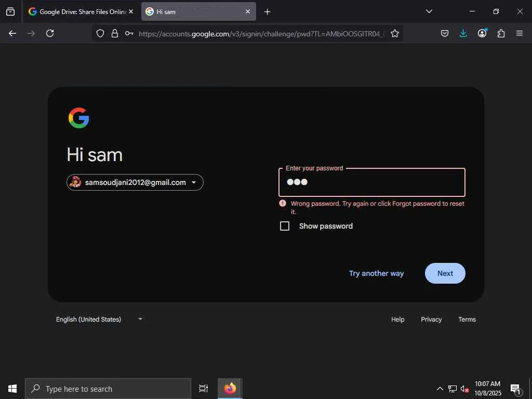This screenshot has width=532, height=399.
Task: Click the address bar URL
Action: coord(262,34)
